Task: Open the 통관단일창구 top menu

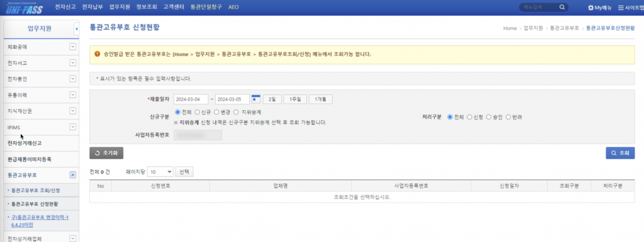Action: [x=206, y=8]
